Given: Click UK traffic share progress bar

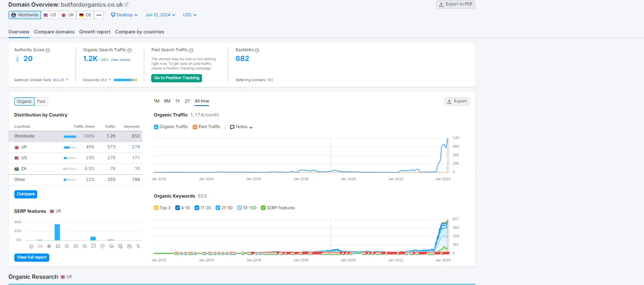Looking at the screenshot, I should tap(70, 148).
